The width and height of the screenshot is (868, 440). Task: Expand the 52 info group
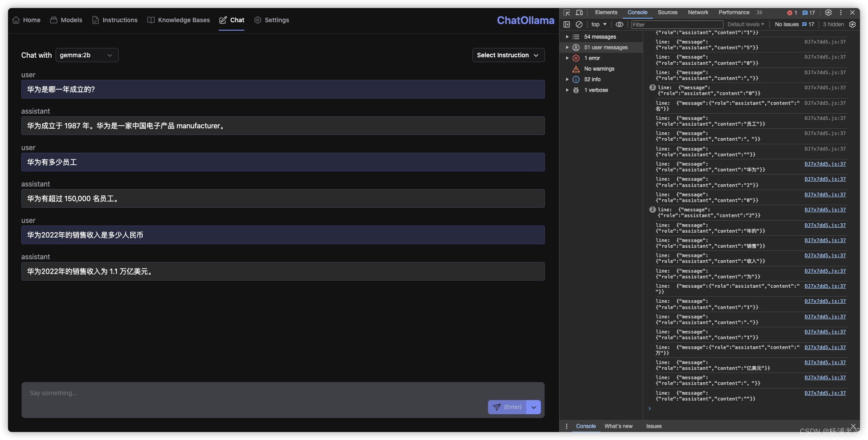567,79
